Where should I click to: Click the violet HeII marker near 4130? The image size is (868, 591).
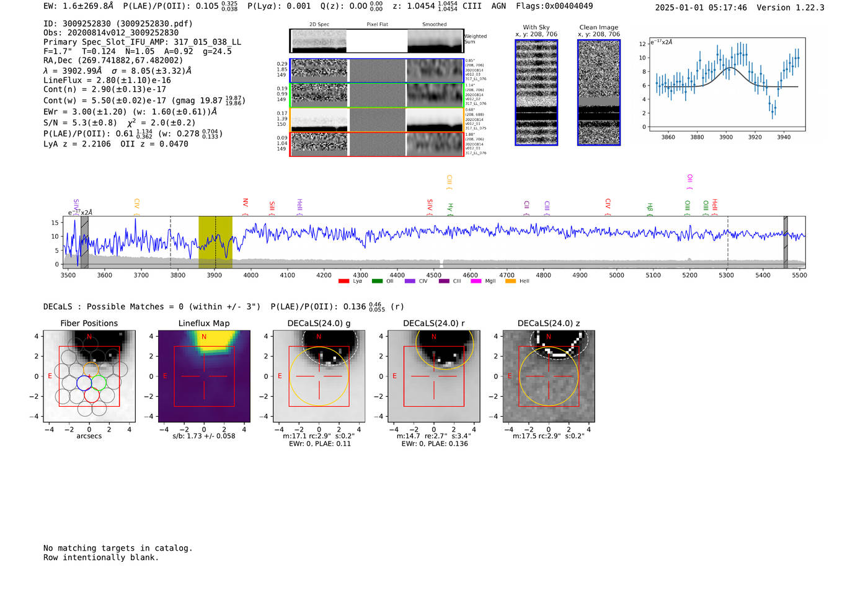point(299,206)
